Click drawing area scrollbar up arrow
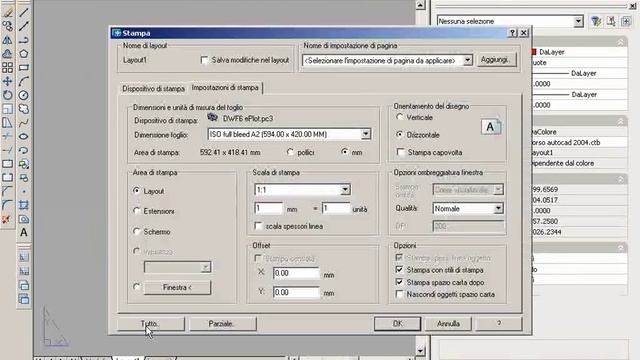This screenshot has width=640, height=360. coord(420,4)
